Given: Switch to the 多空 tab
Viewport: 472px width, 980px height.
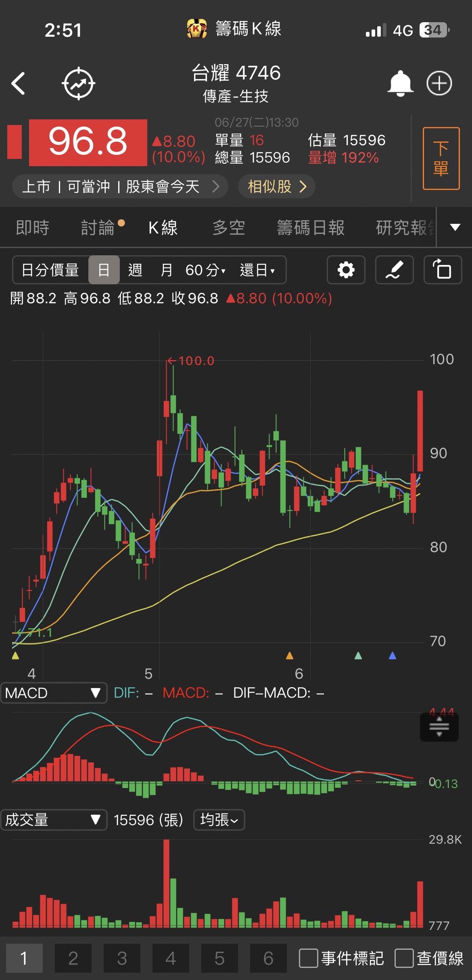Looking at the screenshot, I should pos(229,227).
